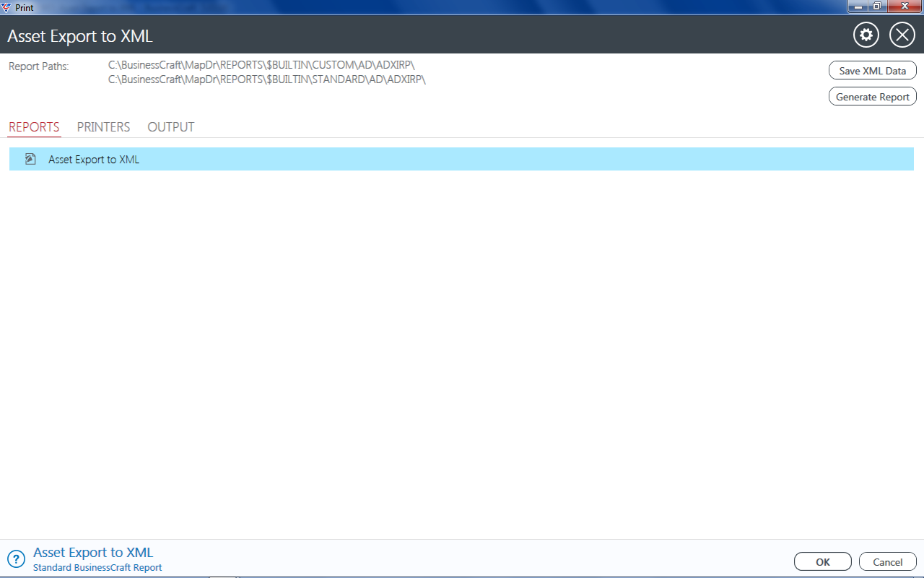Open the settings gear icon in header
Screen dimensions: 924x578
tap(866, 35)
